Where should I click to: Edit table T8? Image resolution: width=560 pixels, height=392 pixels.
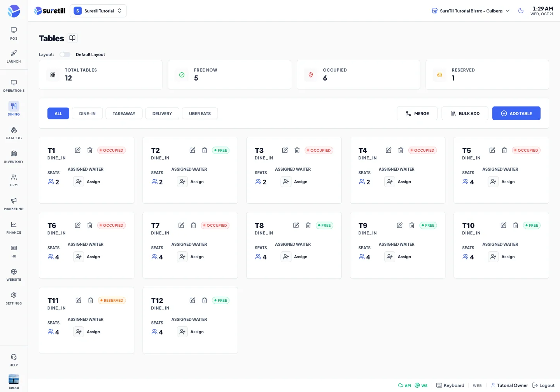(296, 225)
